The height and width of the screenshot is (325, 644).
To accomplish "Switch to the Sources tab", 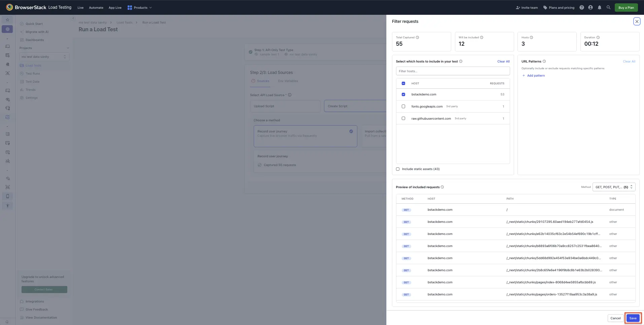I will tap(260, 81).
